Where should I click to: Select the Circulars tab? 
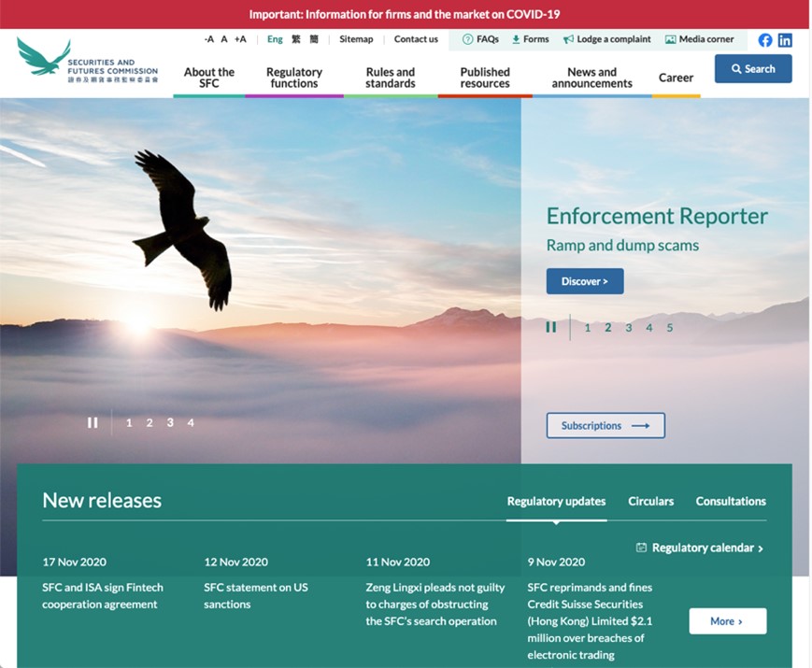coord(651,502)
